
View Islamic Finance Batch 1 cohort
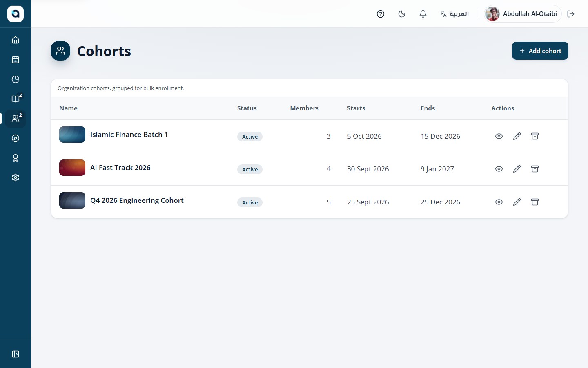click(x=499, y=136)
